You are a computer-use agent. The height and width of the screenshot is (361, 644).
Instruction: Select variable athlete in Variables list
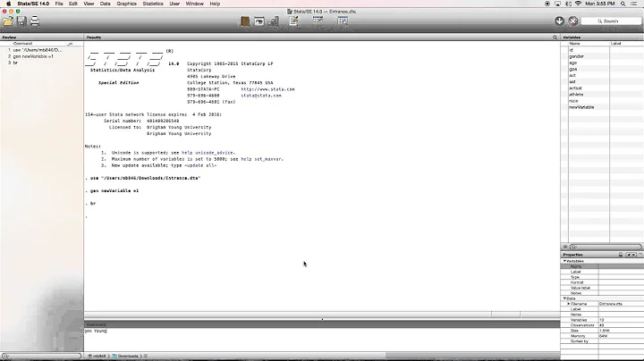[x=576, y=95]
